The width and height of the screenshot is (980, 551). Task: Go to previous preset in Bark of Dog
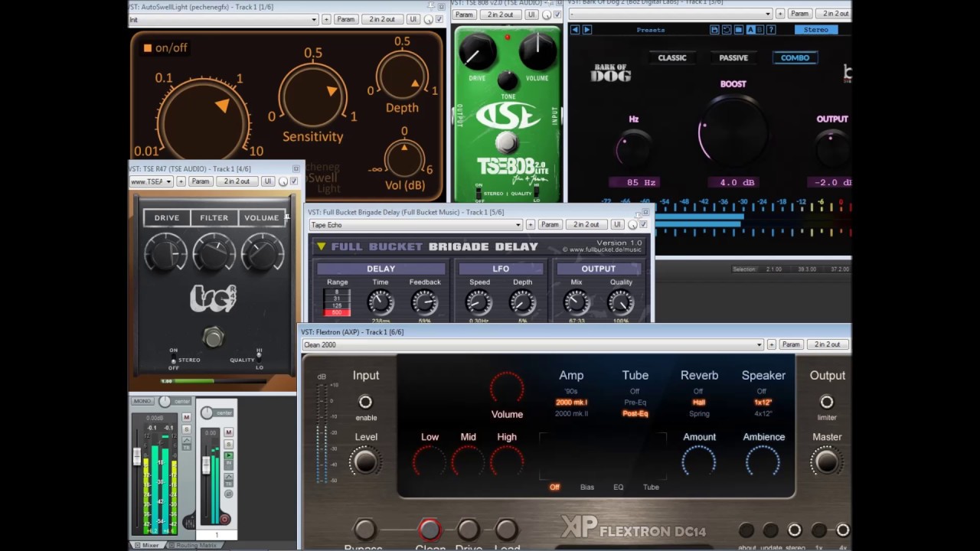point(576,30)
